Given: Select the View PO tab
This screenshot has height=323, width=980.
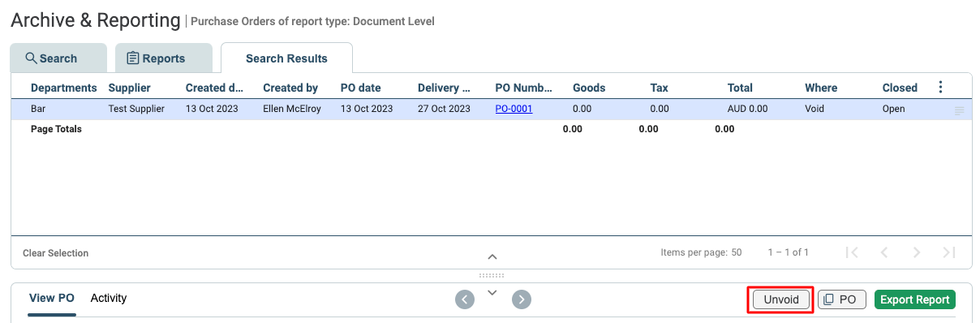Looking at the screenshot, I should [x=52, y=298].
